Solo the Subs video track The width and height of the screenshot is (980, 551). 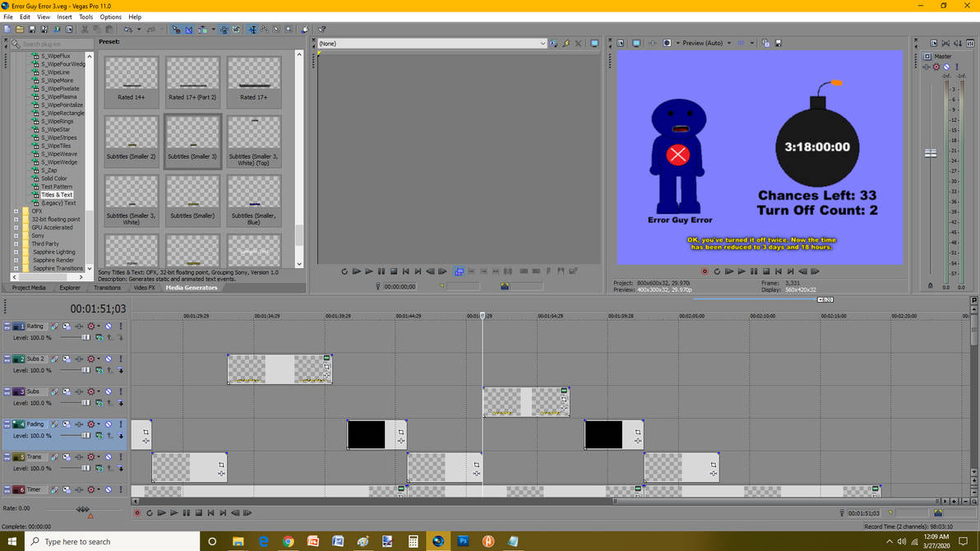(x=120, y=392)
